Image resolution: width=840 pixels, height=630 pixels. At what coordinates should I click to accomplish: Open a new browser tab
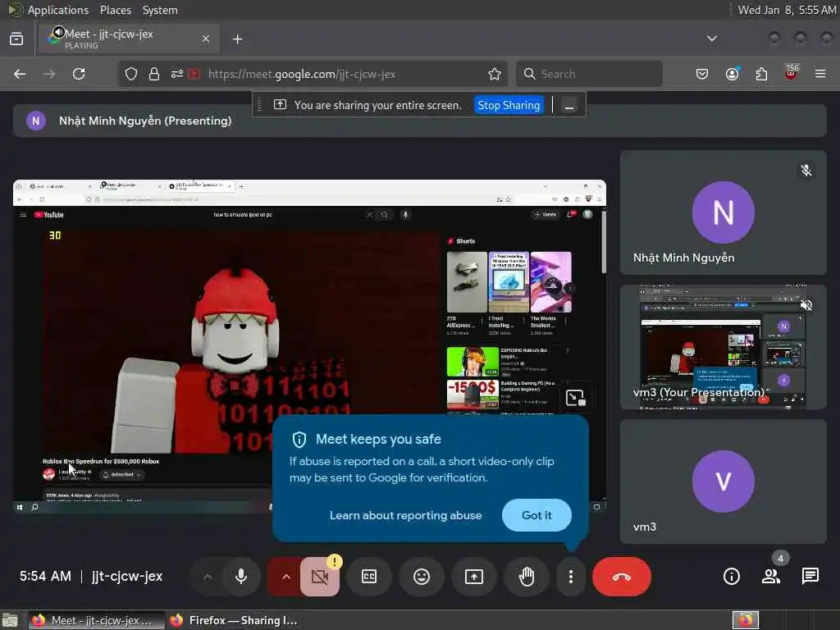coord(237,39)
